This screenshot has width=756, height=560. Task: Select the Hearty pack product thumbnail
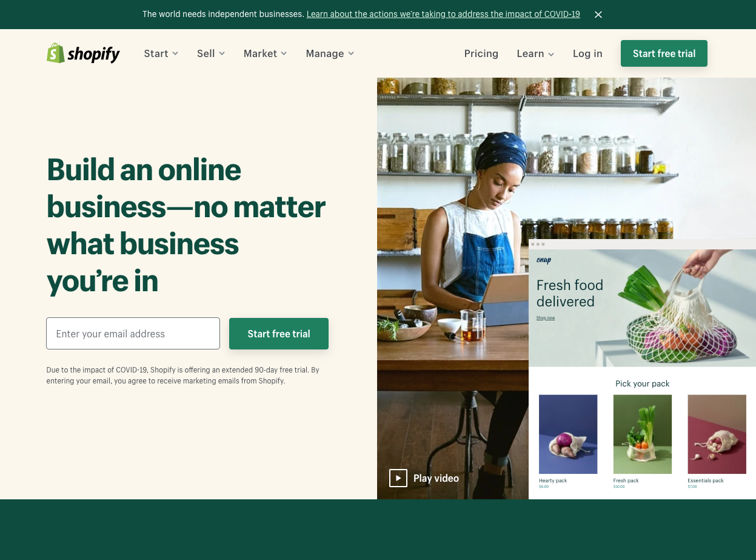click(x=568, y=434)
